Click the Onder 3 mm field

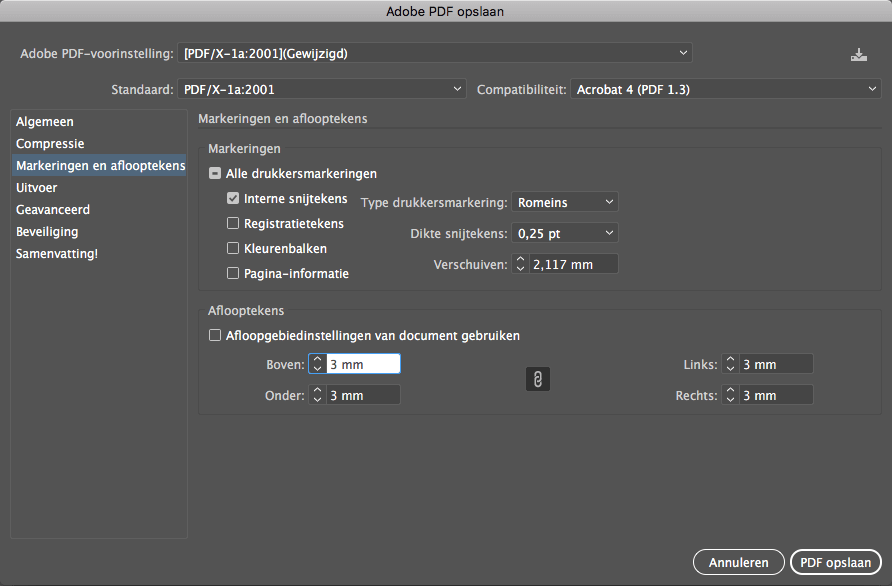[x=363, y=395]
